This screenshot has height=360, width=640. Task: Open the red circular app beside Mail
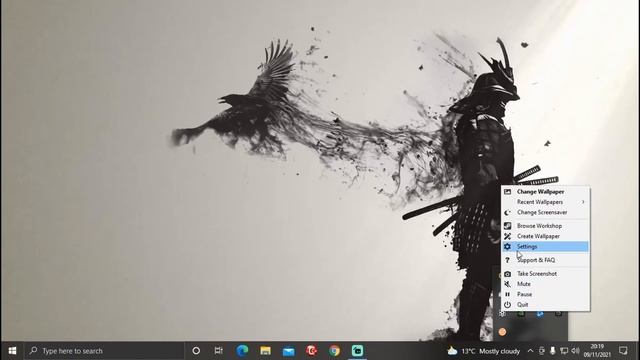pyautogui.click(x=311, y=351)
